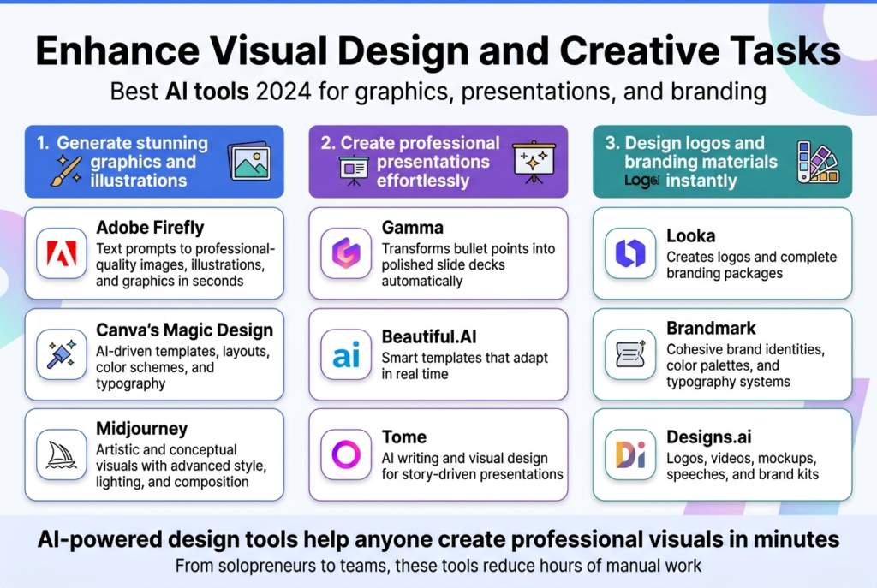The height and width of the screenshot is (588, 877).
Task: Select the 'Create professional presentations effortlessly' header
Action: pyautogui.click(x=438, y=162)
